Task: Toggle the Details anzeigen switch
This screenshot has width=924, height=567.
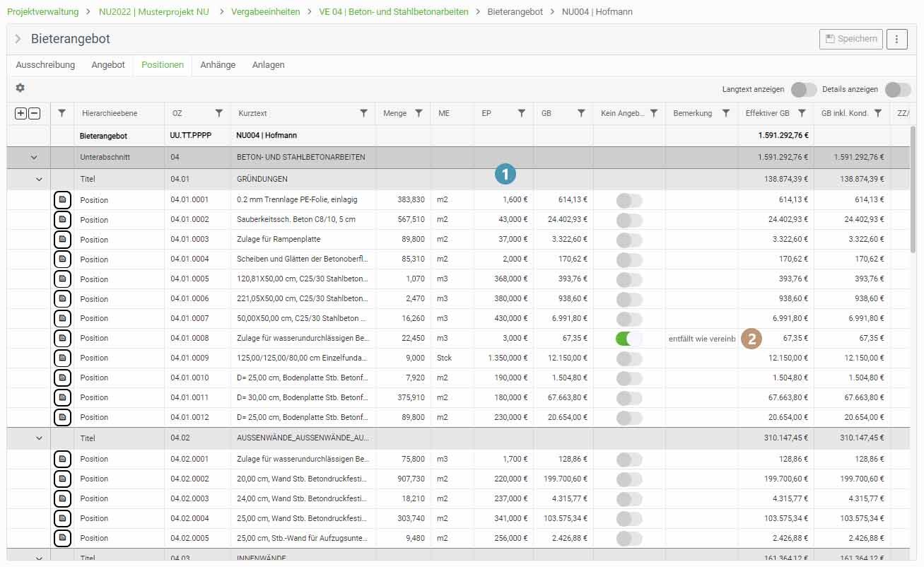Action: click(x=898, y=90)
